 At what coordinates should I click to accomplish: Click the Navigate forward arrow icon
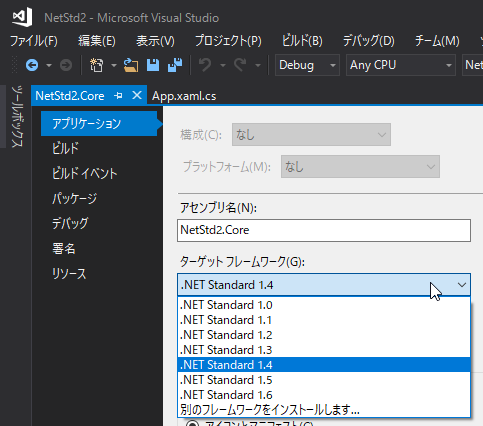(x=66, y=65)
